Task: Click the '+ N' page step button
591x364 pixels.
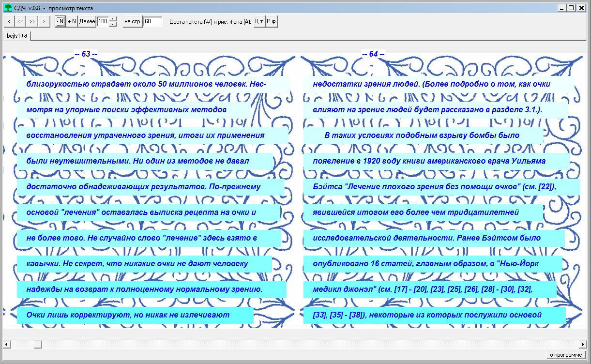Action: [72, 21]
